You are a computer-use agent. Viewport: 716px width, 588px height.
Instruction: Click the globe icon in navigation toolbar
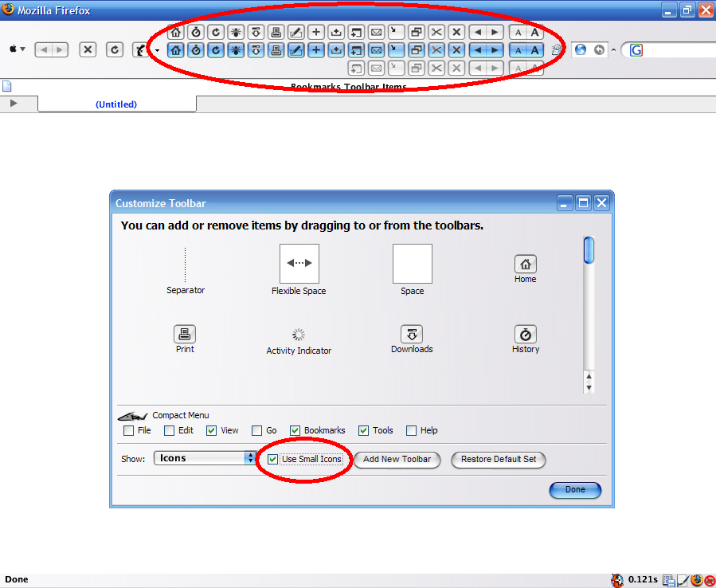coord(581,49)
